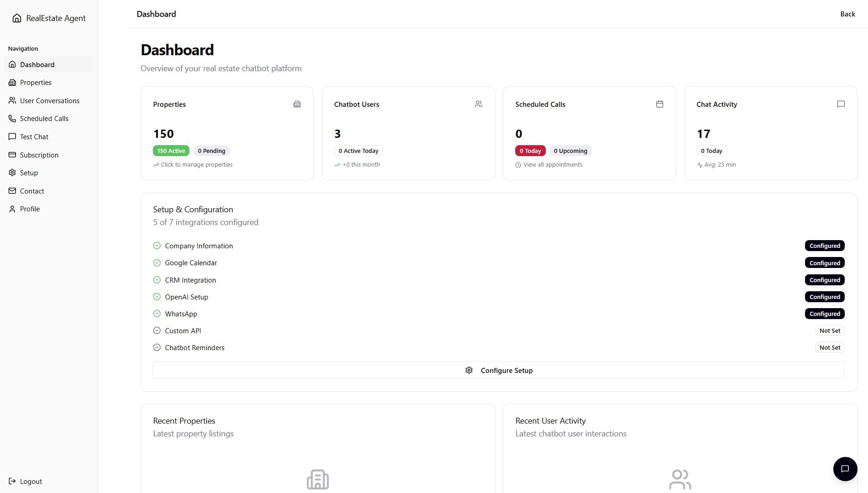This screenshot has height=493, width=868.
Task: Click the green check icon beside Company Information
Action: click(x=157, y=246)
